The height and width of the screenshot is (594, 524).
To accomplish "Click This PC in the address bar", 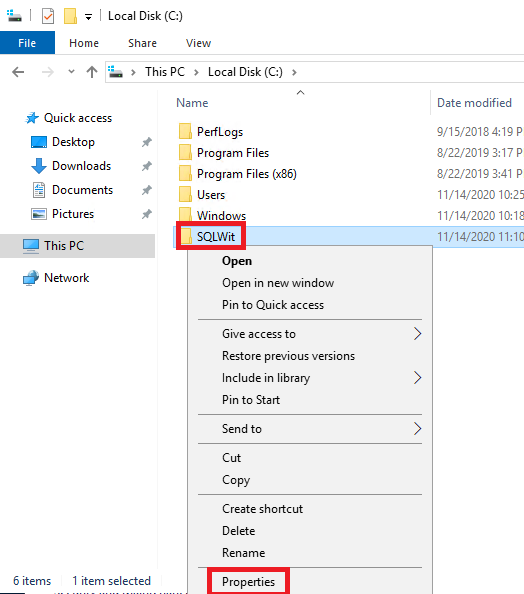I will 165,72.
